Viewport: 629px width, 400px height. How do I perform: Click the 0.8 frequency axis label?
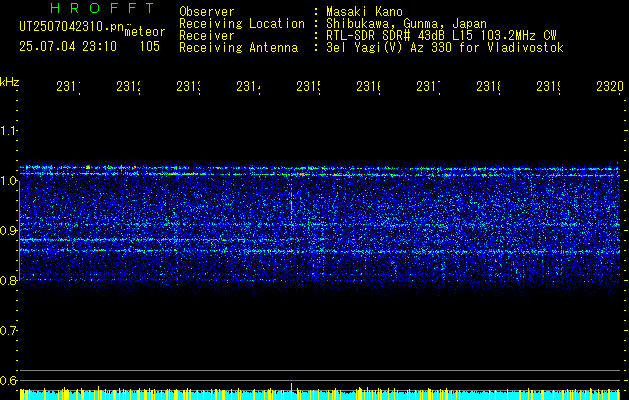coord(8,280)
